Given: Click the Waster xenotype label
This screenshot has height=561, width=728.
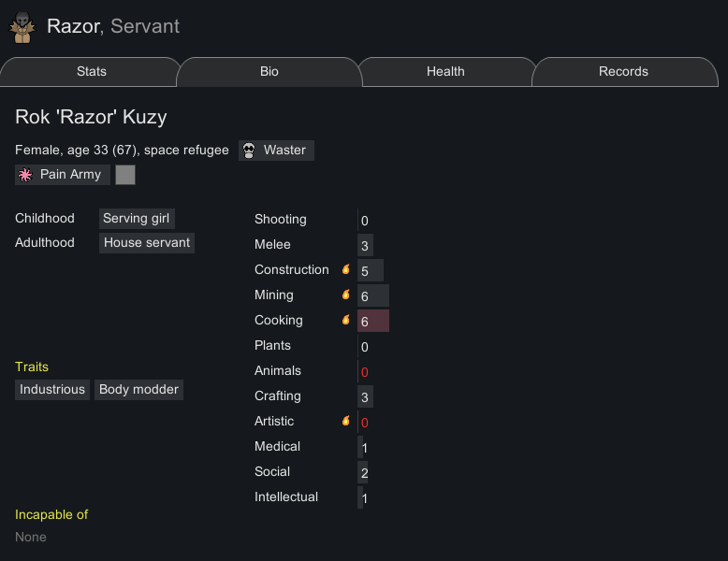Looking at the screenshot, I should click(284, 151).
